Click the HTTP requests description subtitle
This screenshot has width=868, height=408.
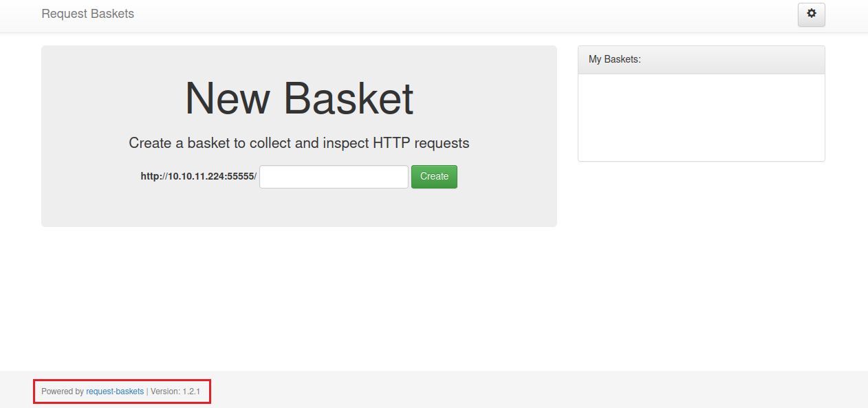299,143
